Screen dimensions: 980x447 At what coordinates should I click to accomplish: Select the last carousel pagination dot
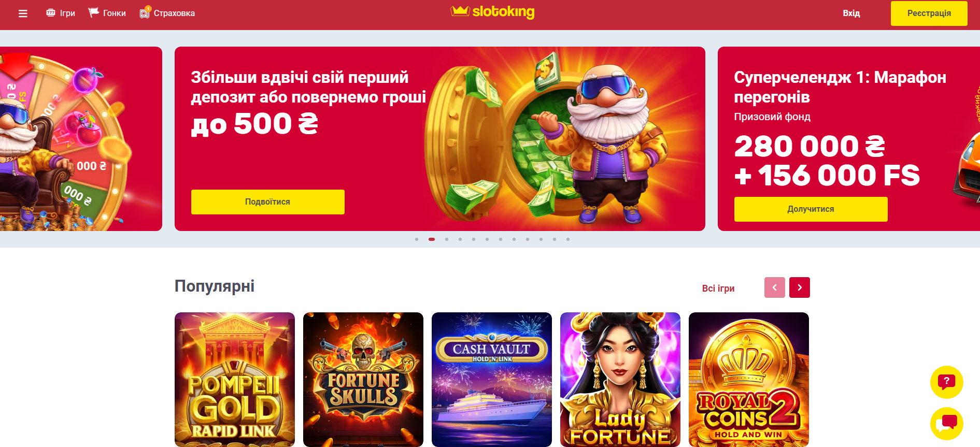click(x=568, y=239)
